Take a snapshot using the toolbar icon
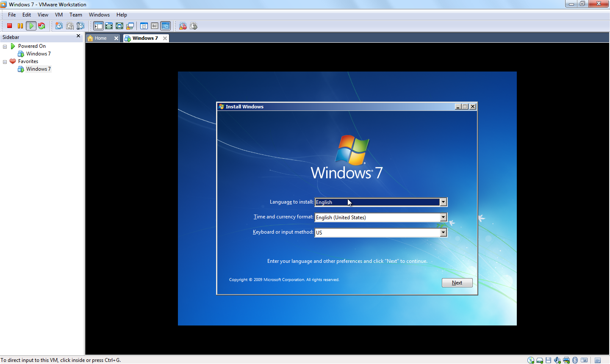Viewport: 610px width, 364px height. click(x=59, y=26)
